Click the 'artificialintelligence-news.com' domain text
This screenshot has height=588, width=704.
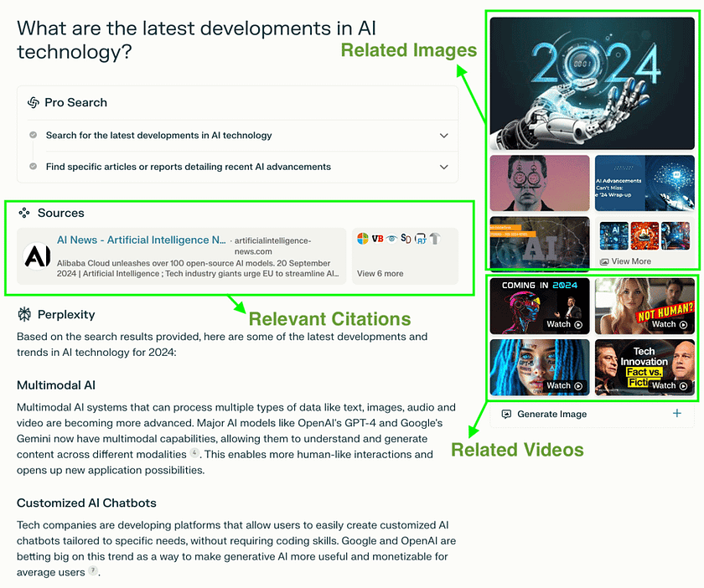[272, 246]
